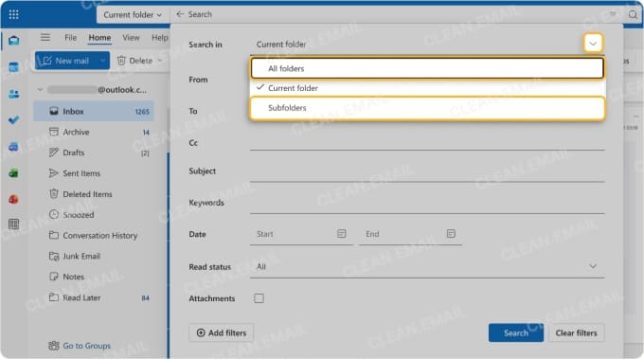Select the Archive folder
The image size is (644, 359).
click(x=94, y=132)
